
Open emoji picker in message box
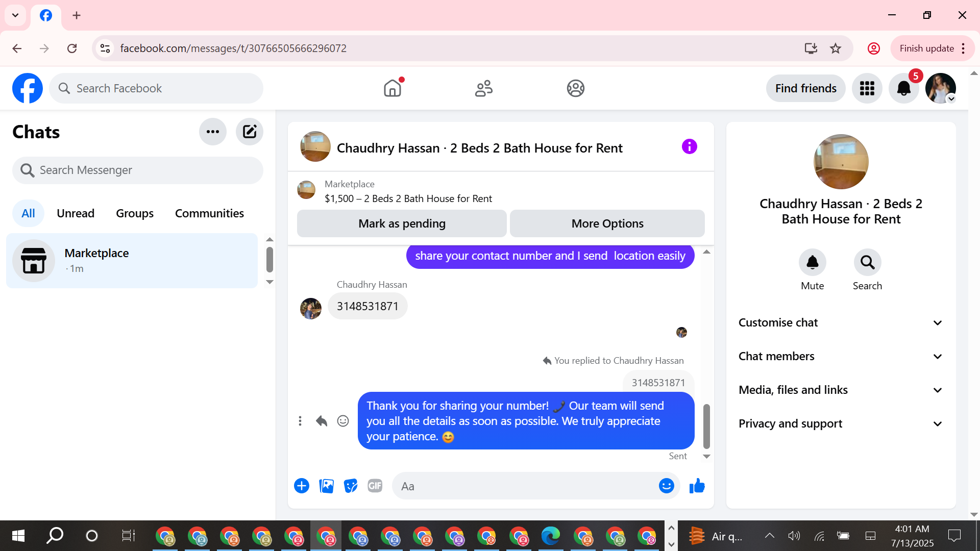point(666,486)
